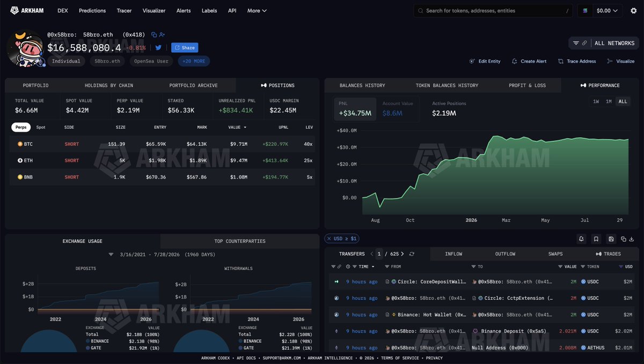Click the Create Alert bell icon
The width and height of the screenshot is (644, 364).
(515, 61)
